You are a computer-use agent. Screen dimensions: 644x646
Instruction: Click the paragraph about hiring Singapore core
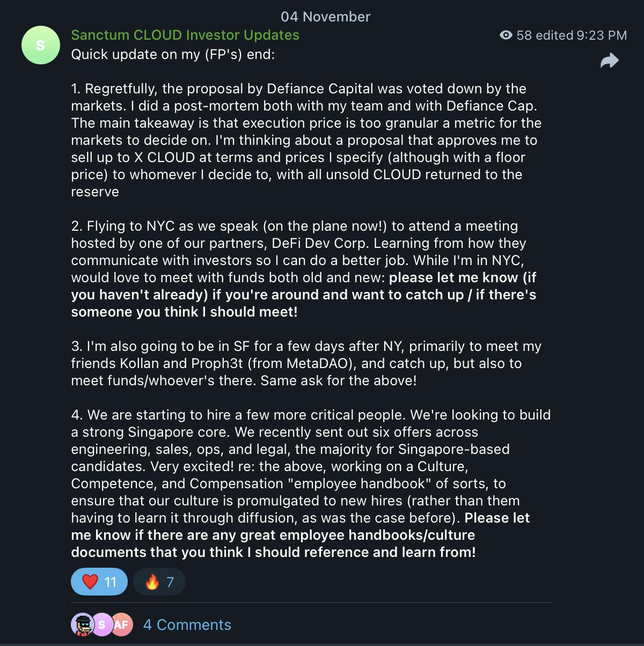tap(310, 458)
